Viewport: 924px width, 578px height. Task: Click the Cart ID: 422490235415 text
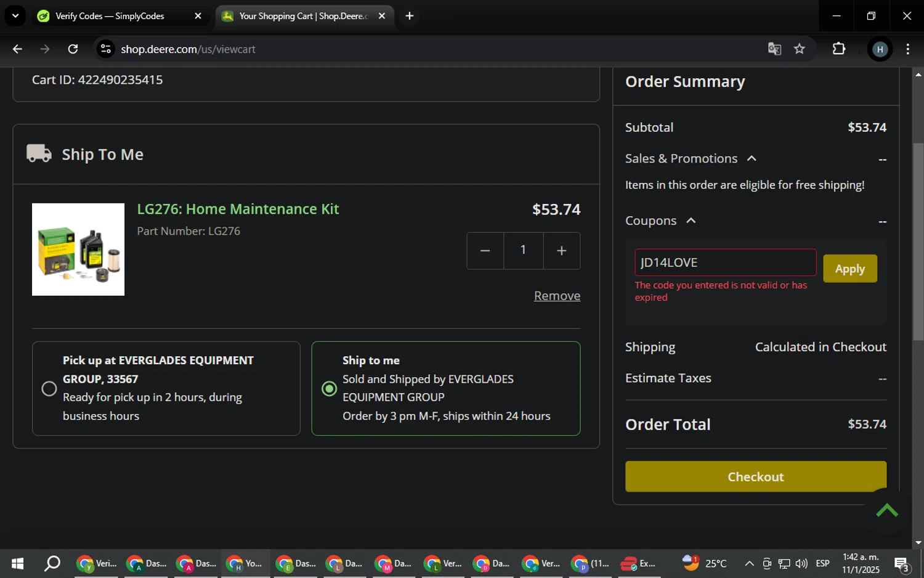[x=97, y=80]
